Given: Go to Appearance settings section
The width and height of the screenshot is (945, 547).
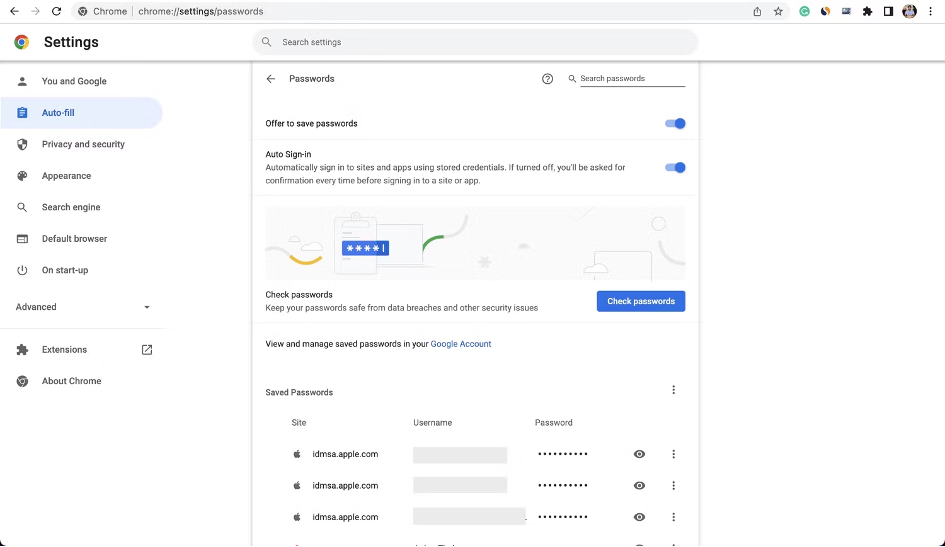Looking at the screenshot, I should pos(66,176).
